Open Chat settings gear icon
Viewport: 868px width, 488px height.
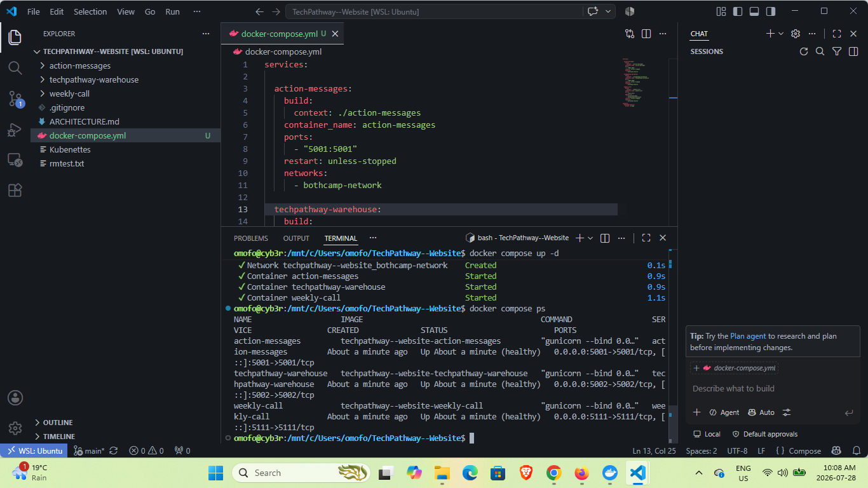[x=796, y=34]
